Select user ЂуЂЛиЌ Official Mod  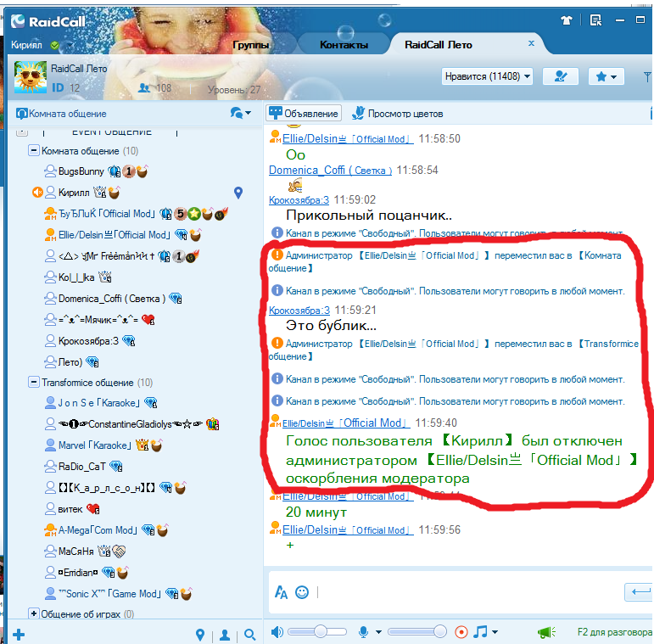tap(107, 214)
